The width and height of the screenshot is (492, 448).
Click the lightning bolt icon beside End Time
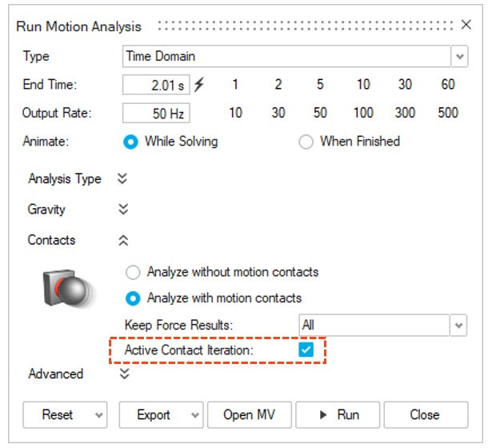[199, 85]
